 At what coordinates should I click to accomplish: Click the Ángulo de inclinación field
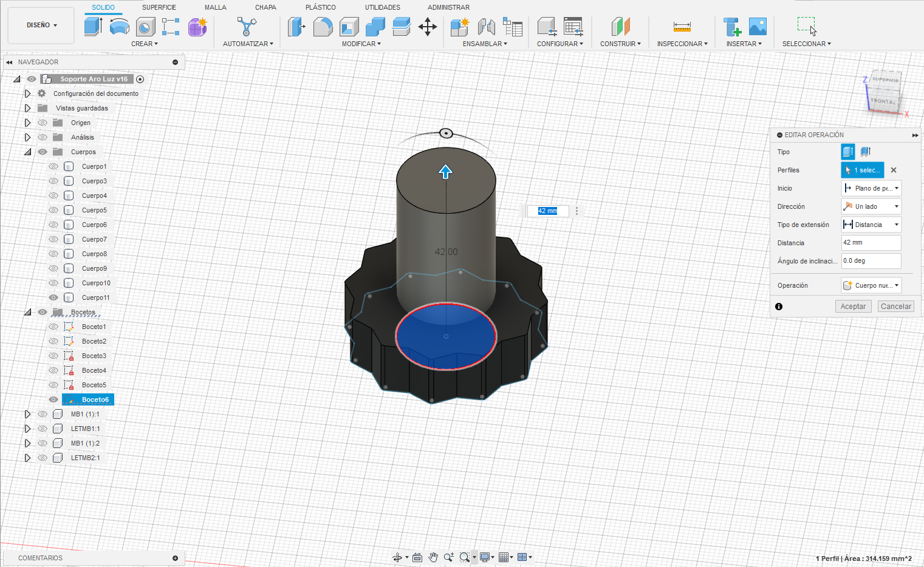(871, 261)
